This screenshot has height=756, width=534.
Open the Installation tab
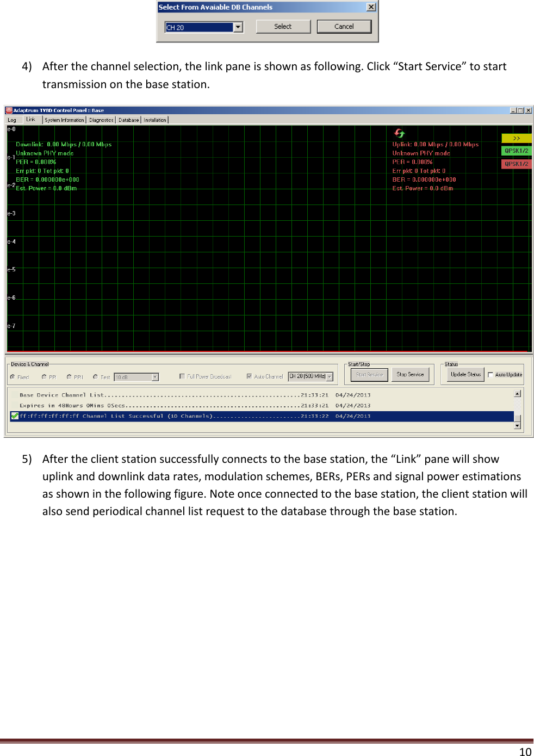155,120
